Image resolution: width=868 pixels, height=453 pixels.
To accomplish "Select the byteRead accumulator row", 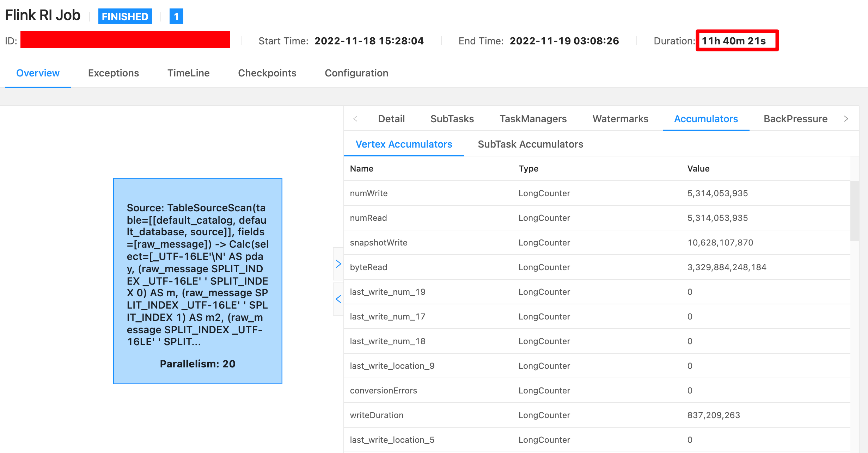I will point(597,267).
